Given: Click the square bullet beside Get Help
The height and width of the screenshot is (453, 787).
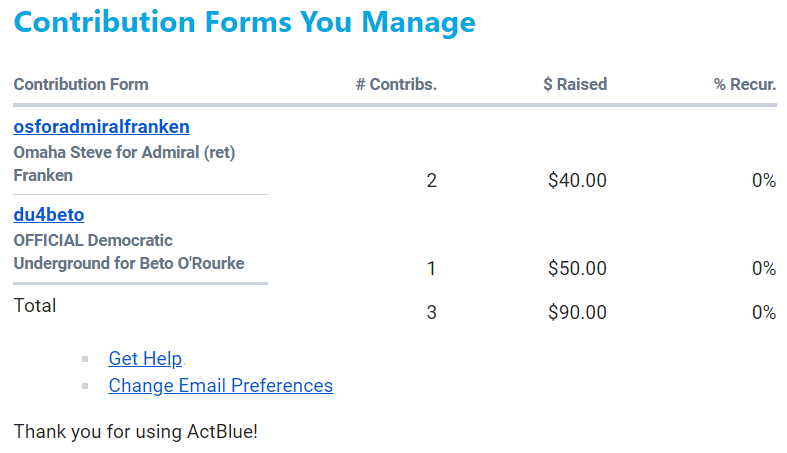Looking at the screenshot, I should point(86,359).
